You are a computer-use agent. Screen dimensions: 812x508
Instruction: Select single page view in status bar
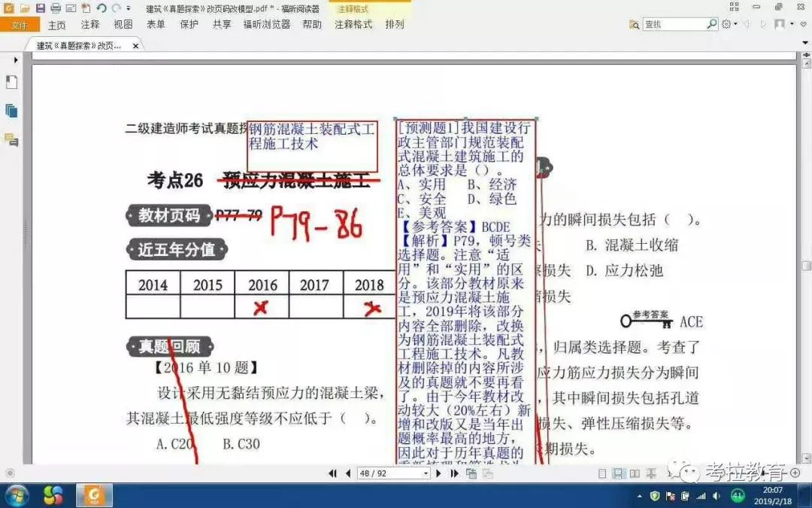pyautogui.click(x=602, y=473)
